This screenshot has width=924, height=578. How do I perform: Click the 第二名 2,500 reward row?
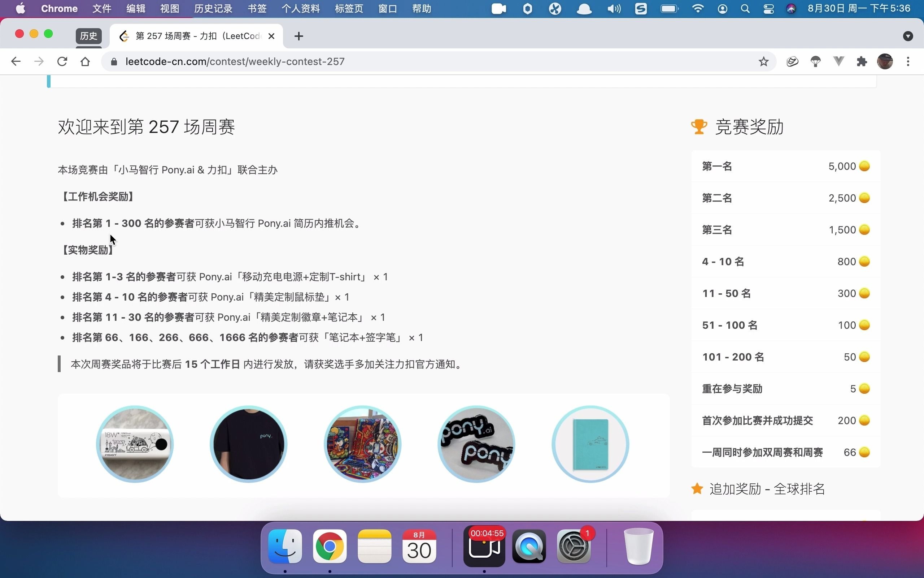786,198
